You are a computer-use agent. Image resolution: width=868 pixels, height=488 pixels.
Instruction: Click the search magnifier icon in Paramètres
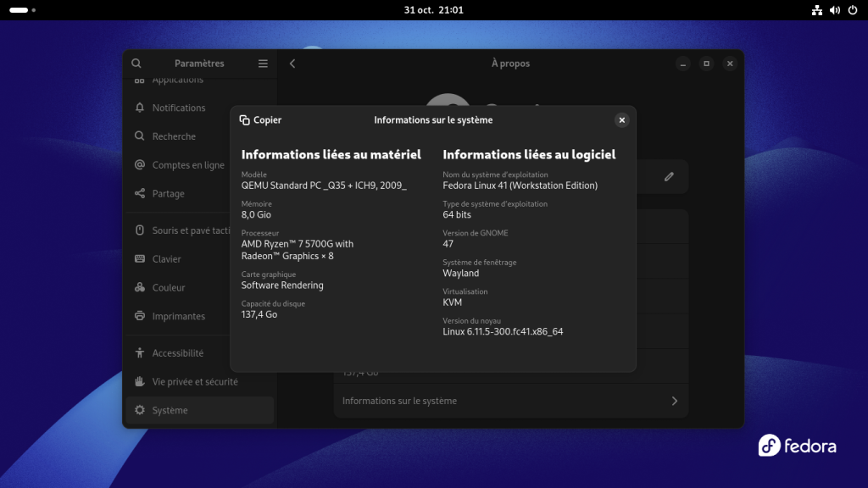point(136,64)
